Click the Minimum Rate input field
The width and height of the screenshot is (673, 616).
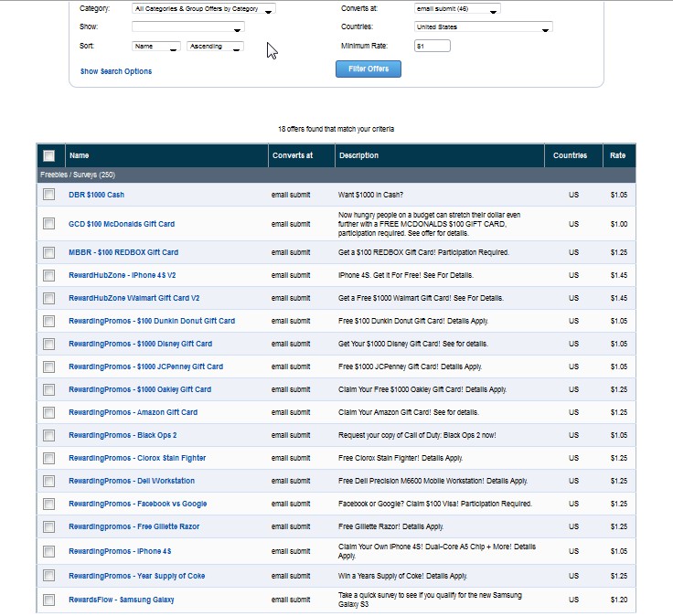pyautogui.click(x=433, y=46)
